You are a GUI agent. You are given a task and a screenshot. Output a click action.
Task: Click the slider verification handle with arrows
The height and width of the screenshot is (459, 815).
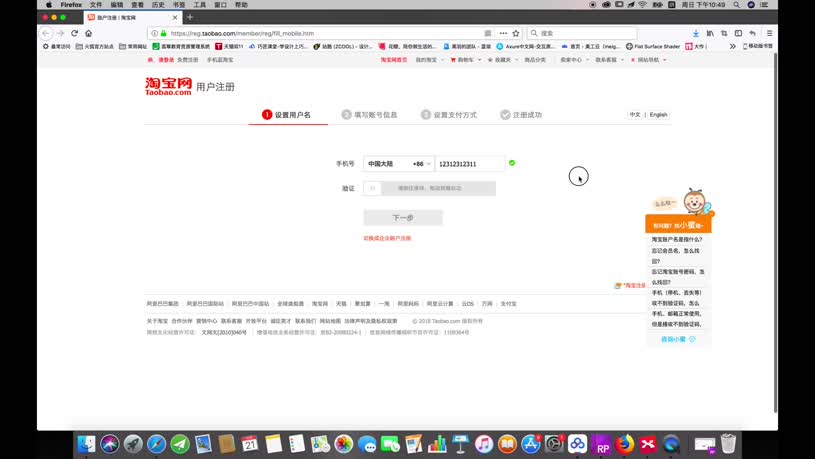click(372, 188)
